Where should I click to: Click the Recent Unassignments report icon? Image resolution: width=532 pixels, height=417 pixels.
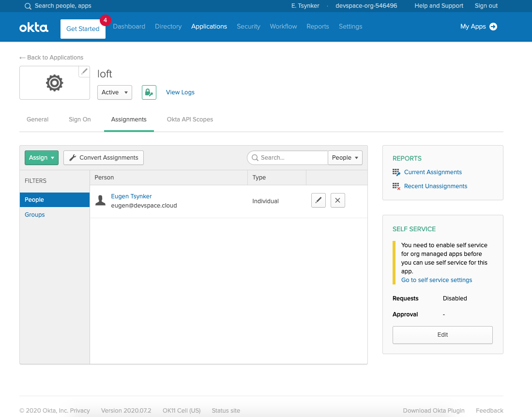[x=396, y=186]
